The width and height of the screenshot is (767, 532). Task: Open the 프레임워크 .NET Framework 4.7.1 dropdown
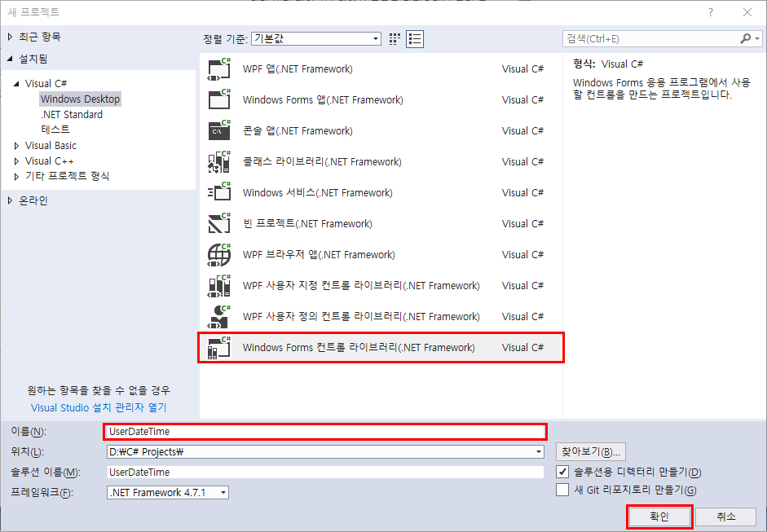pos(168,492)
